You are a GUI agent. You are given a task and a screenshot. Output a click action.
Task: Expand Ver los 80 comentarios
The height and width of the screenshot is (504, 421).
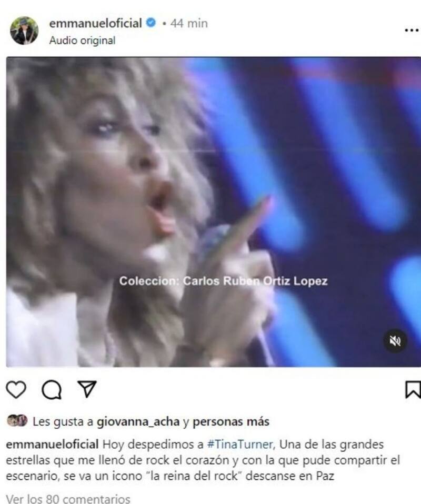point(68,499)
